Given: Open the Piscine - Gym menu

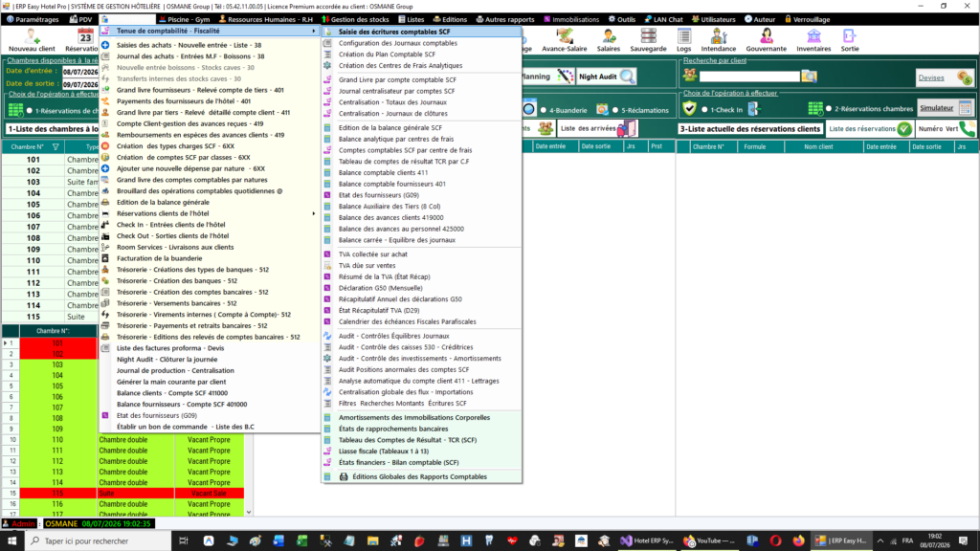Looking at the screenshot, I should (x=184, y=19).
